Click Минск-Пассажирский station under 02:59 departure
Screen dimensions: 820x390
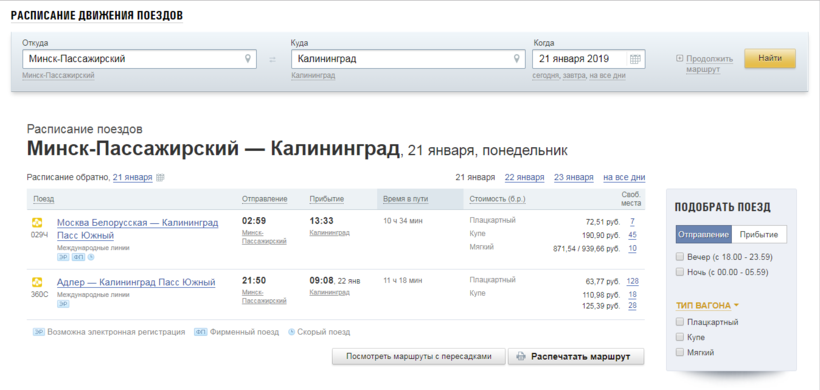(264, 236)
